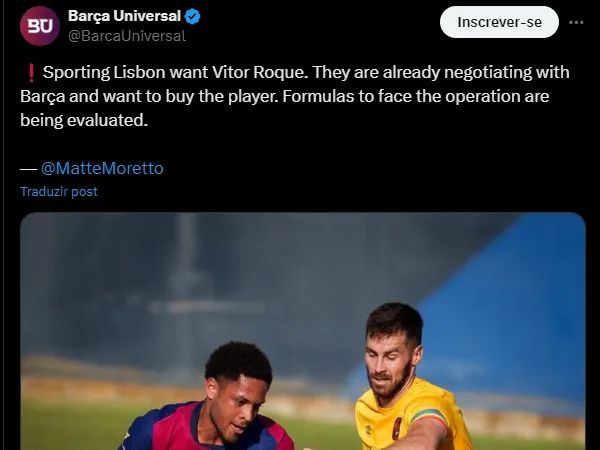Click the words "being evaluated."
The height and width of the screenshot is (450, 600).
click(x=84, y=120)
